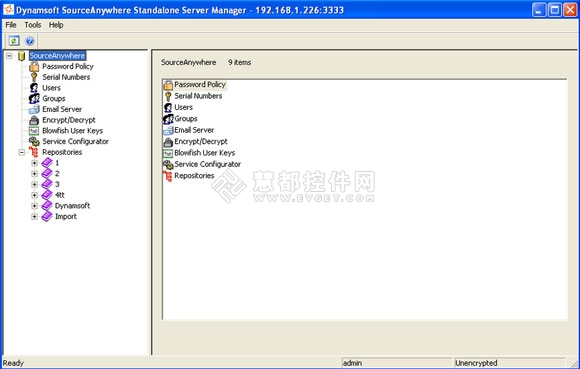The image size is (580, 369).
Task: Click the Unencrypted status bar entry
Action: pos(510,363)
